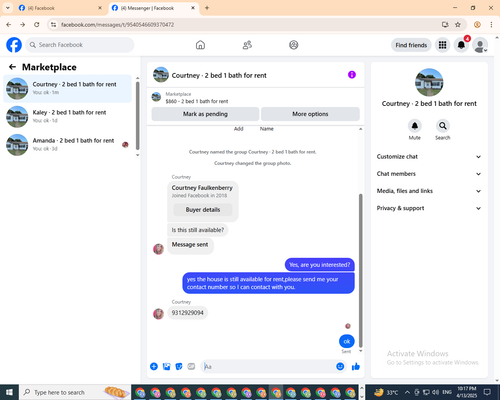The image size is (500, 400).
Task: Select the 'Yes, are you interested?' message
Action: click(319, 265)
